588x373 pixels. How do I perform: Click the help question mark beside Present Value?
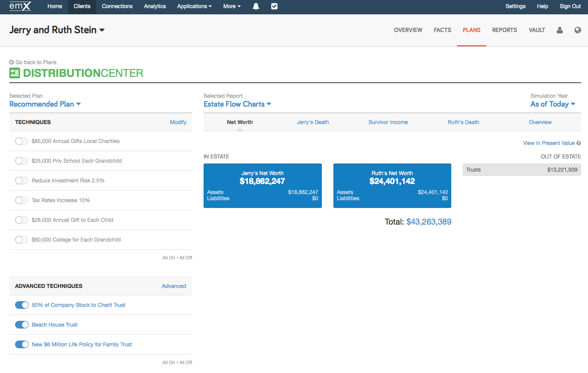tap(579, 143)
